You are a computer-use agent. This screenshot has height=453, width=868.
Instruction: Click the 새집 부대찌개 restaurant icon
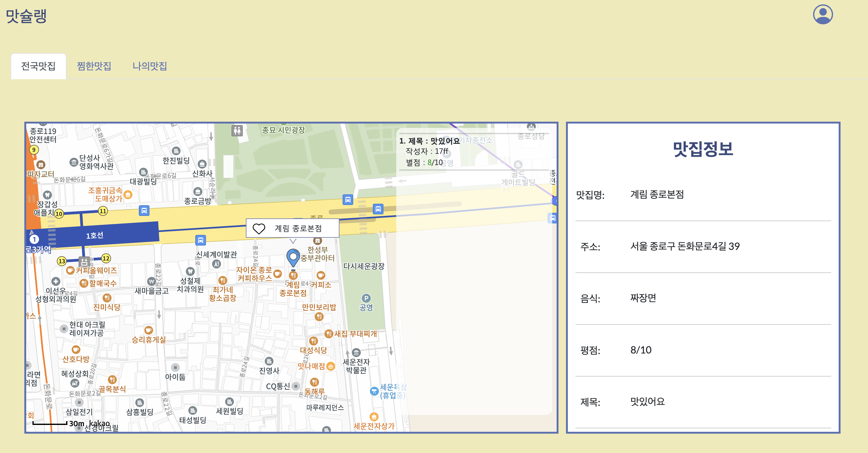click(328, 334)
